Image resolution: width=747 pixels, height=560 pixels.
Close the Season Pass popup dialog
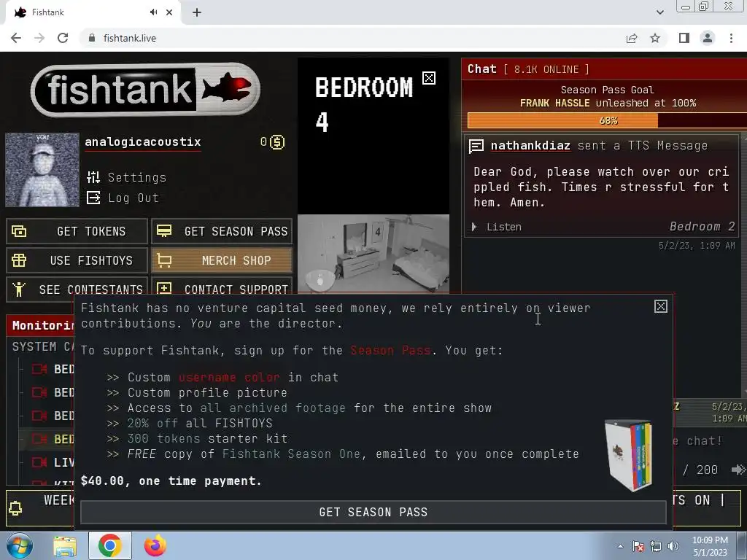[x=660, y=307]
